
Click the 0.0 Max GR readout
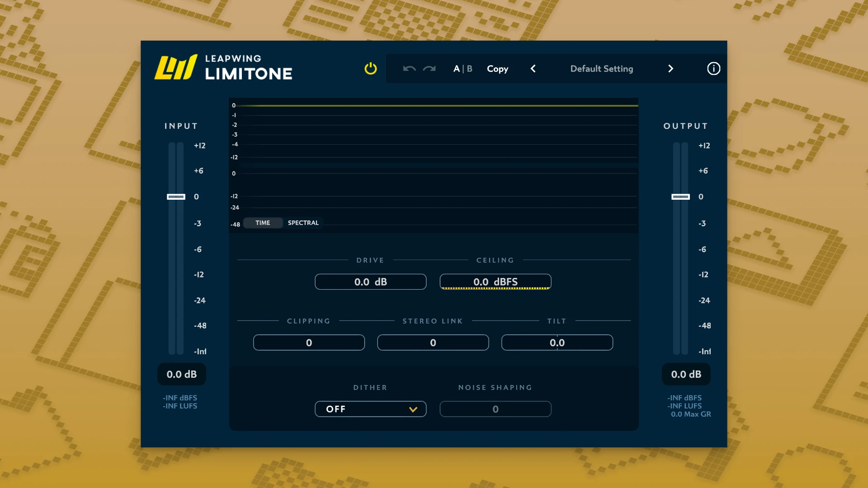click(691, 414)
